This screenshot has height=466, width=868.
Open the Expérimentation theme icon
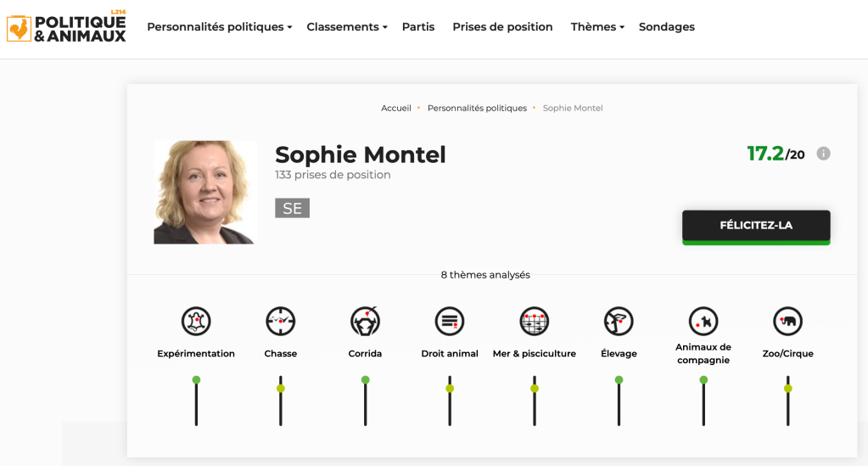196,322
